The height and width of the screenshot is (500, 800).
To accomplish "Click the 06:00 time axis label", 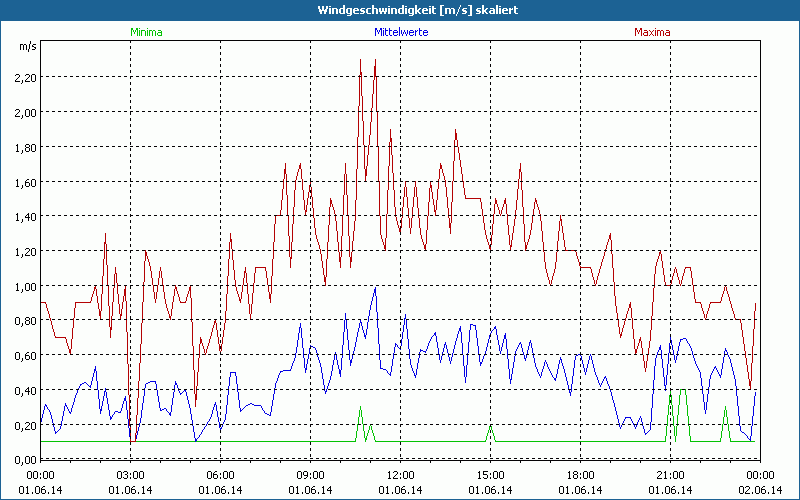I will [x=220, y=475].
